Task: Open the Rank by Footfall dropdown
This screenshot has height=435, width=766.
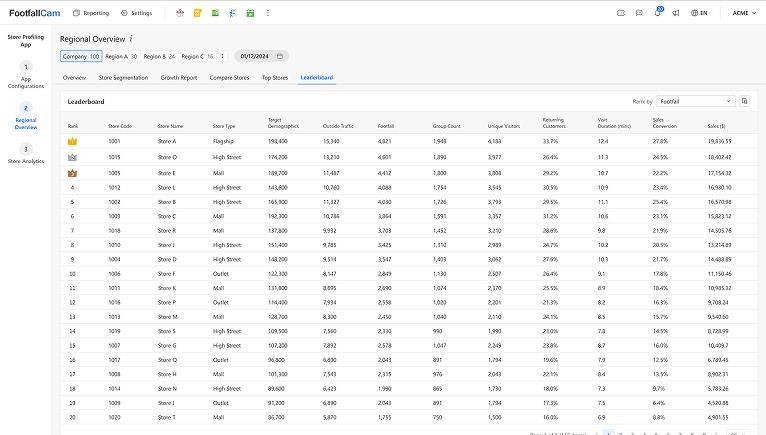Action: pyautogui.click(x=696, y=101)
